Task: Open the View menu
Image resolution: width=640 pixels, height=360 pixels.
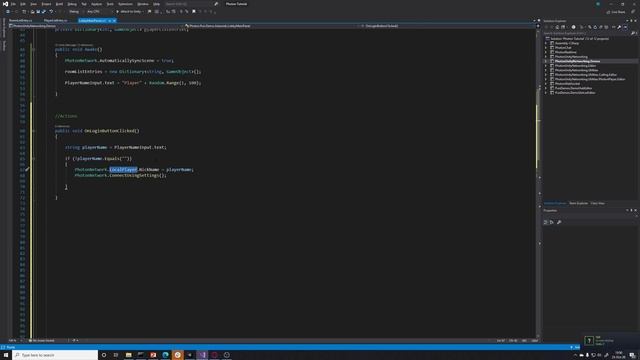Action: (x=33, y=4)
